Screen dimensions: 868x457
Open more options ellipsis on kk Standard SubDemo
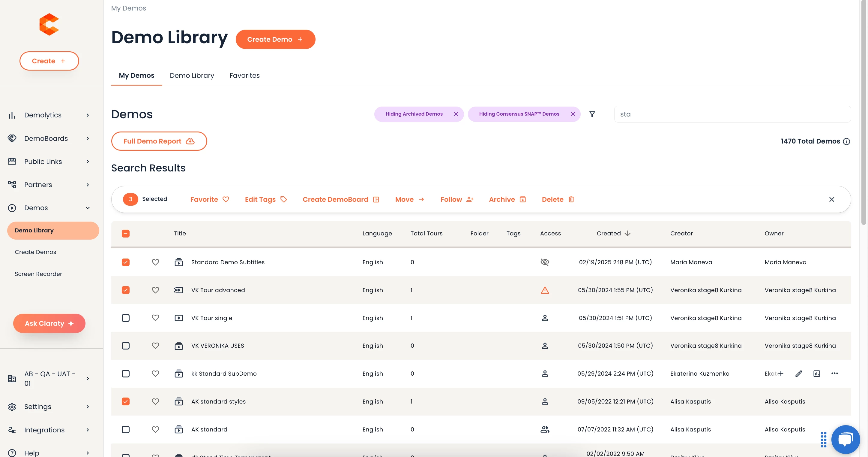[x=835, y=373]
